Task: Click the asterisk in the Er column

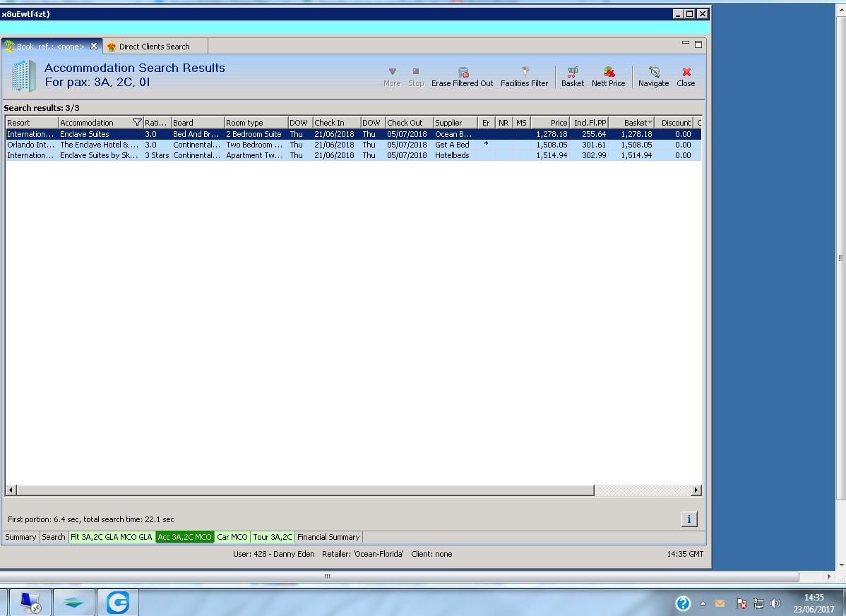Action: 486,144
